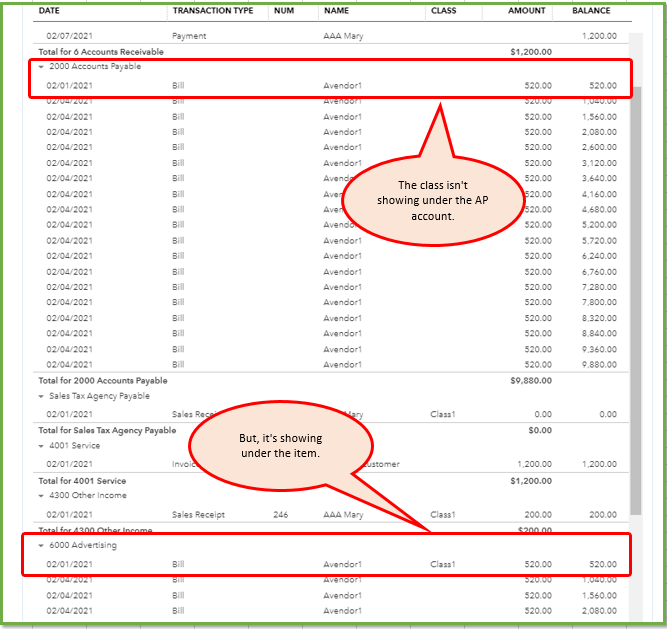The width and height of the screenshot is (667, 629).
Task: Click the balance value 3,640.00
Action: 599,178
